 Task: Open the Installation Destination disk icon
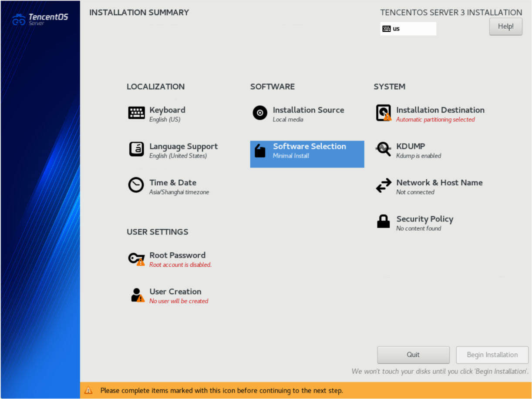pos(384,113)
